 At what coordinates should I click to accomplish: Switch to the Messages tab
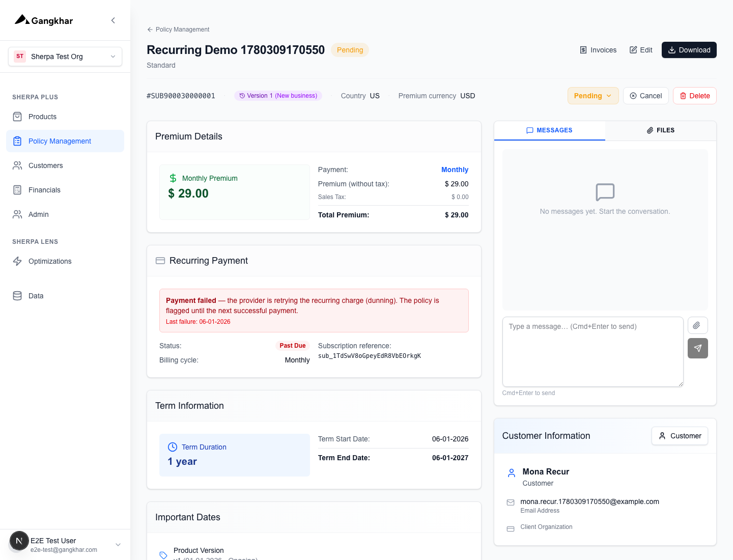pyautogui.click(x=549, y=130)
